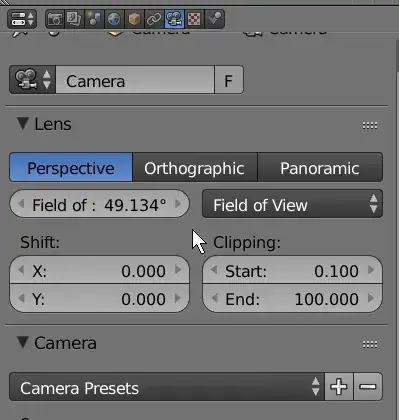
Task: Browse camera data via camera icon dropdown
Action: point(33,80)
